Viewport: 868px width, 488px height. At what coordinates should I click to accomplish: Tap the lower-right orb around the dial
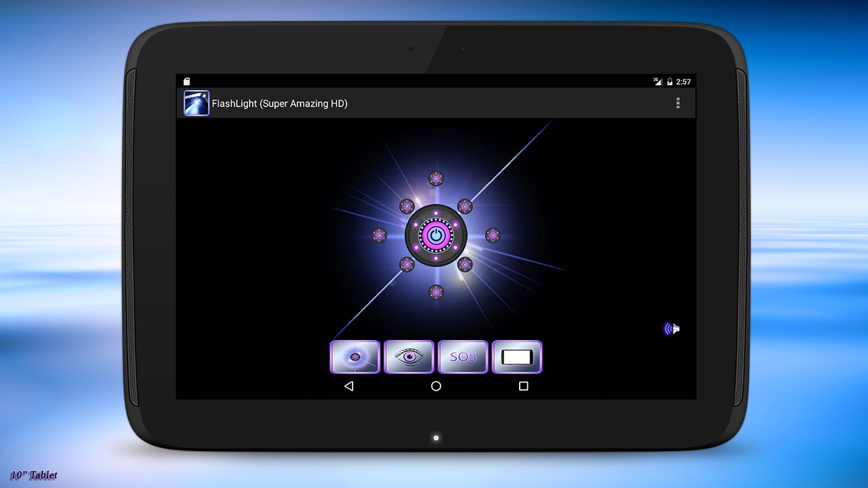tap(465, 265)
